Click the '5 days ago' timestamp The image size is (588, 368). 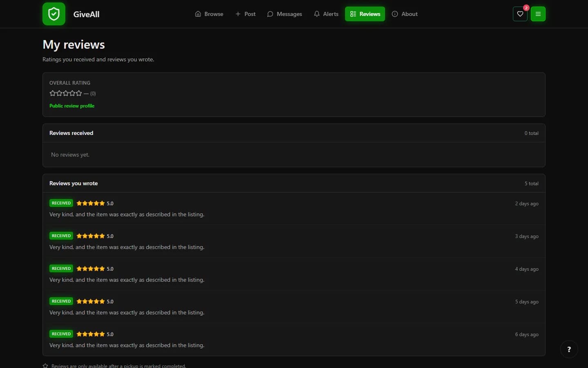[527, 302]
